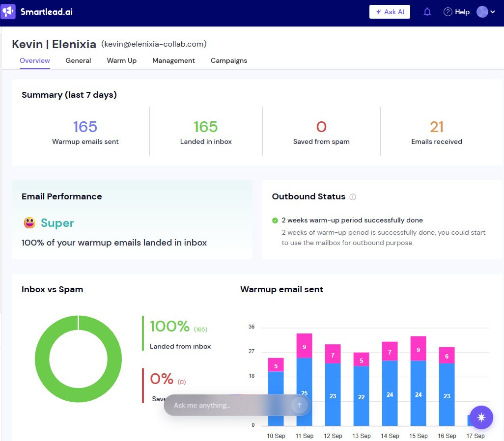
Task: Click the Ask AI button
Action: (390, 12)
